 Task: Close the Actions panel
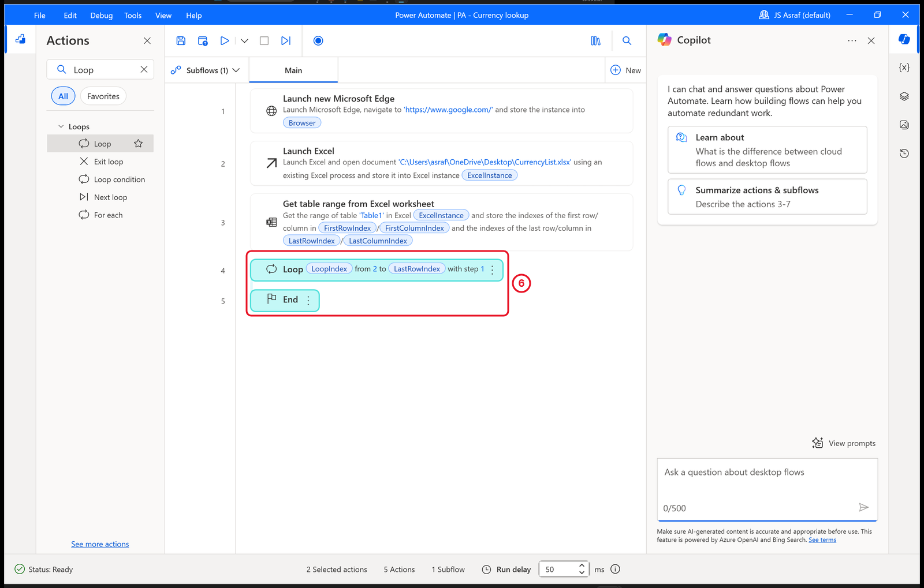(147, 41)
